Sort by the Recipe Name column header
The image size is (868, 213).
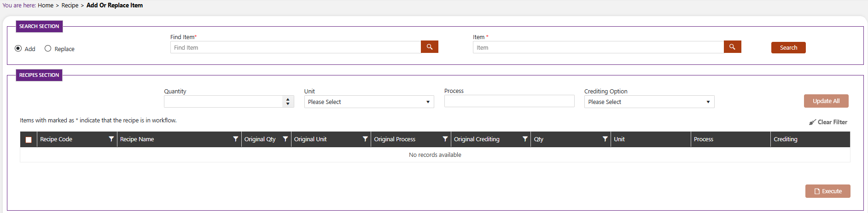[137, 139]
